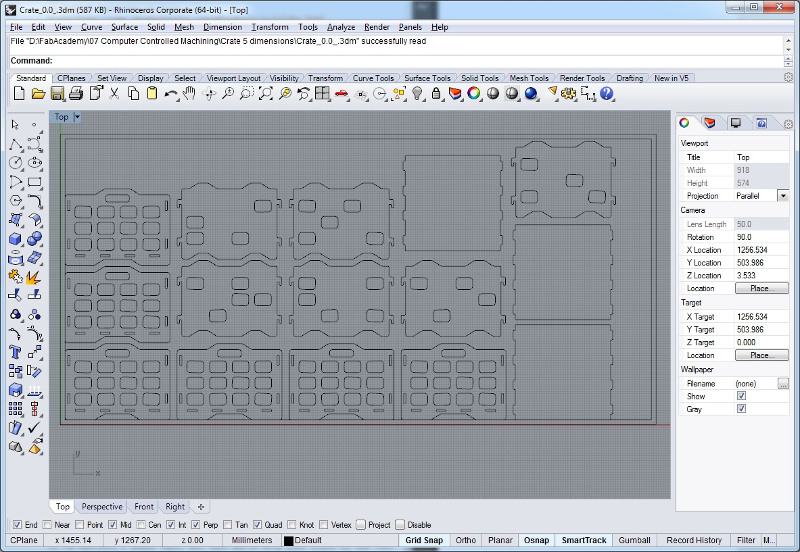Toggle Grid Snap in status bar

pos(424,540)
